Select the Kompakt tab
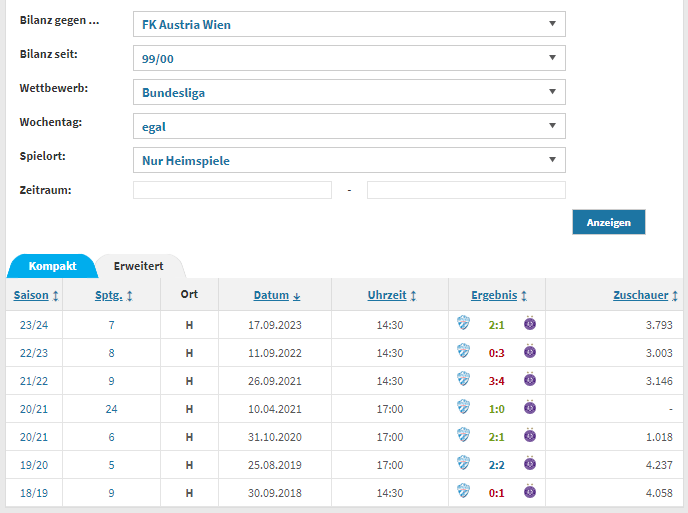 pos(52,266)
